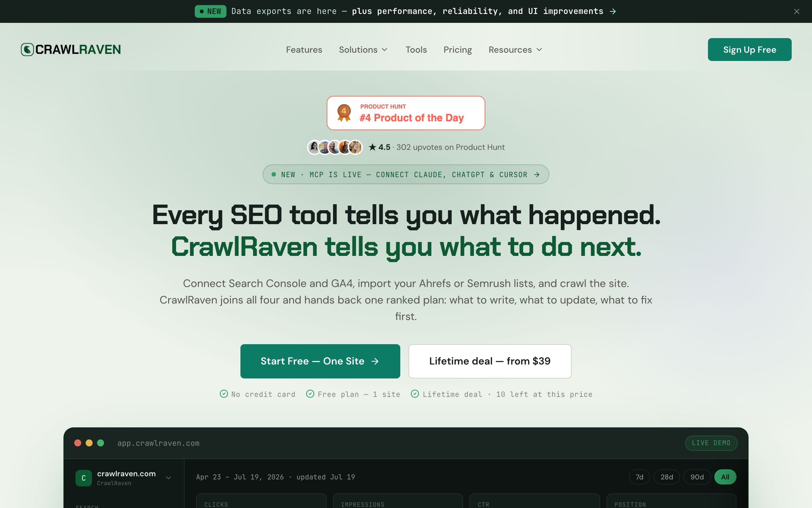Open the Tools page
The image size is (812, 508).
416,50
